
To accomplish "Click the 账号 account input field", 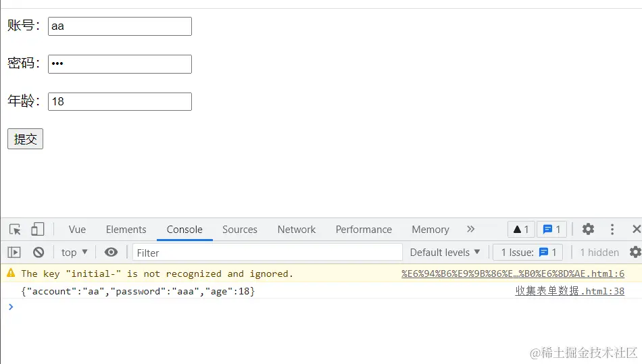I will pyautogui.click(x=120, y=26).
